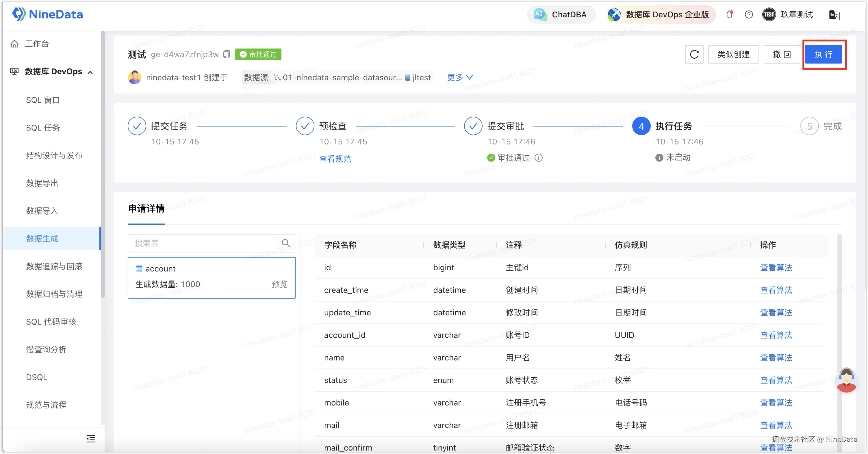Click the refresh icon button
The height and width of the screenshot is (454, 868).
(x=694, y=54)
